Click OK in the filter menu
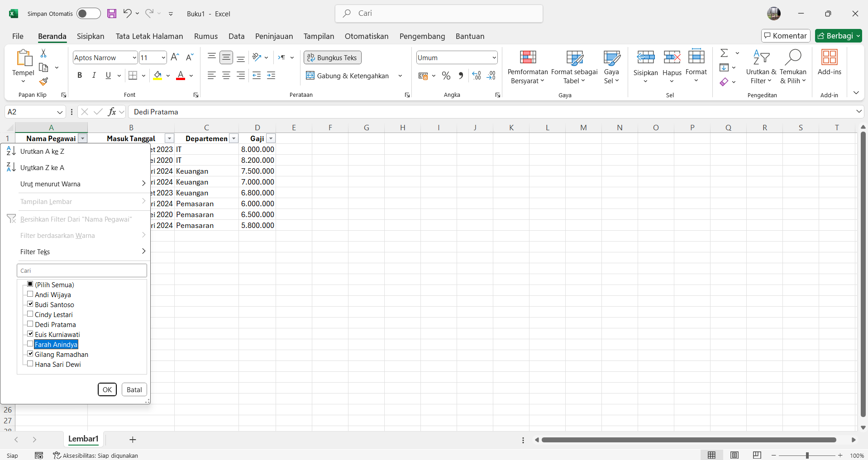 coord(107,389)
